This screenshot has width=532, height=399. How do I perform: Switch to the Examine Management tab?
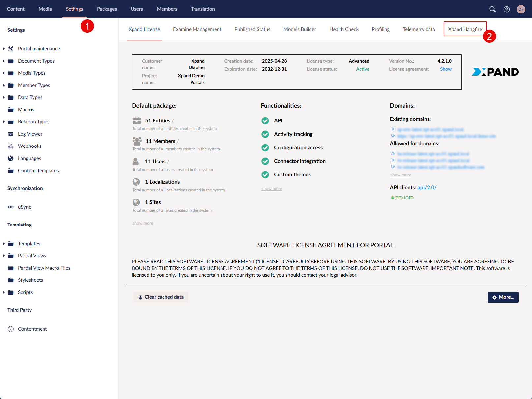197,29
